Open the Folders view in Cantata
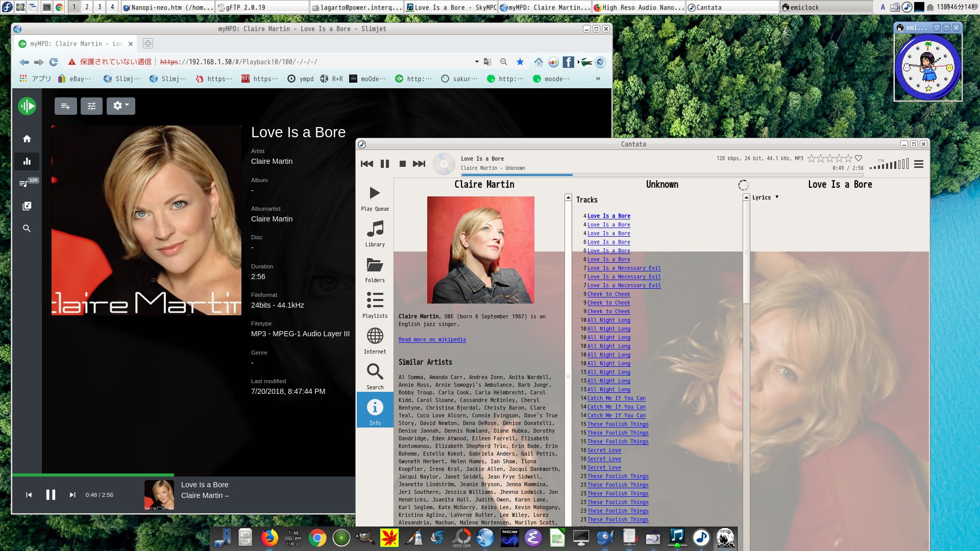 coord(375,269)
